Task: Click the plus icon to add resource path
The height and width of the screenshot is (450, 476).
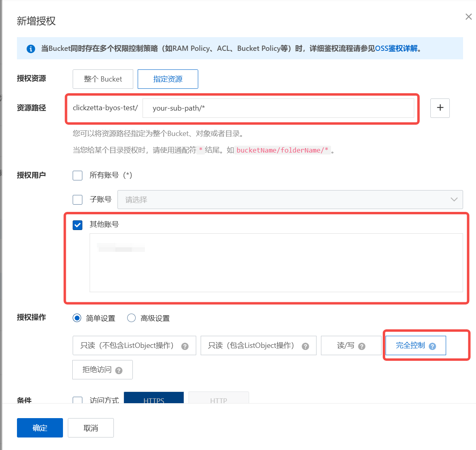Action: [440, 108]
